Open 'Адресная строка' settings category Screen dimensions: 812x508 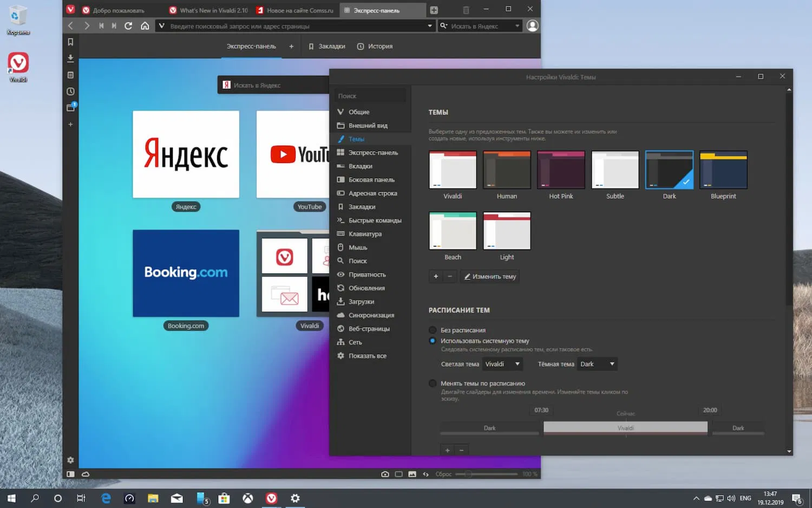click(x=373, y=193)
